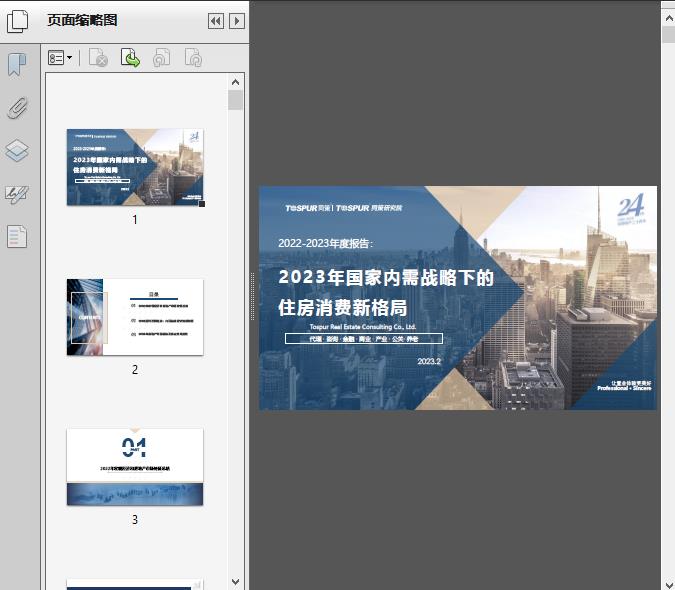Screen dimensions: 675x590
Task: Click the "住房消费新格局" subtitle line
Action: click(x=343, y=308)
